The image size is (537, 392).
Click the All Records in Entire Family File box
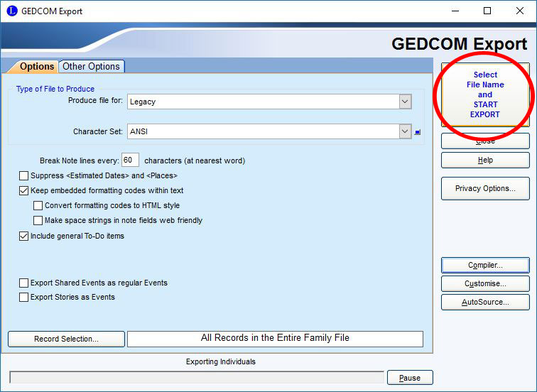[x=275, y=339]
